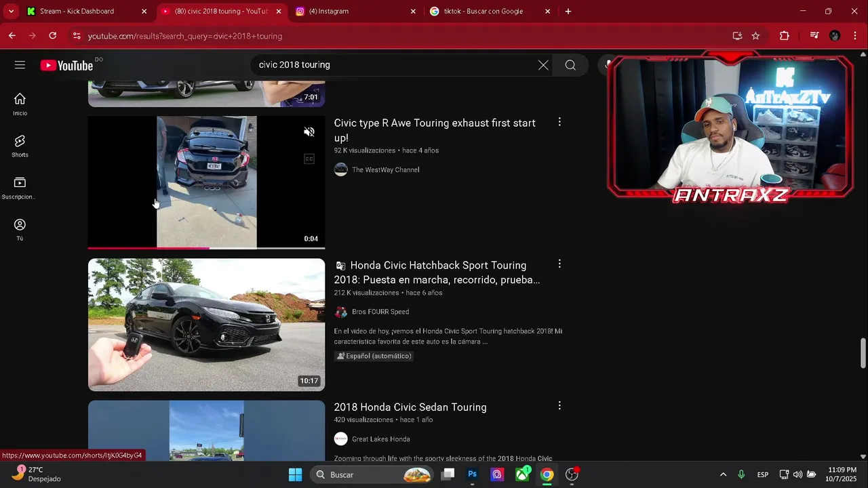This screenshot has width=868, height=488.
Task: Open the Chrome profile avatar
Action: click(x=835, y=36)
